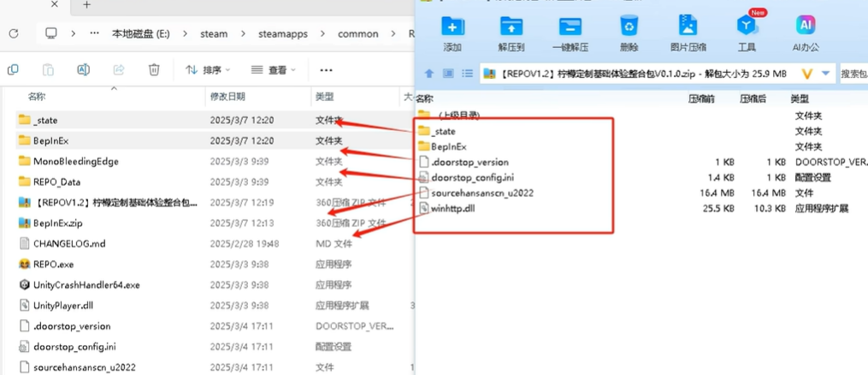Click the common breadcrumb segment
Image resolution: width=868 pixels, height=375 pixels.
357,33
